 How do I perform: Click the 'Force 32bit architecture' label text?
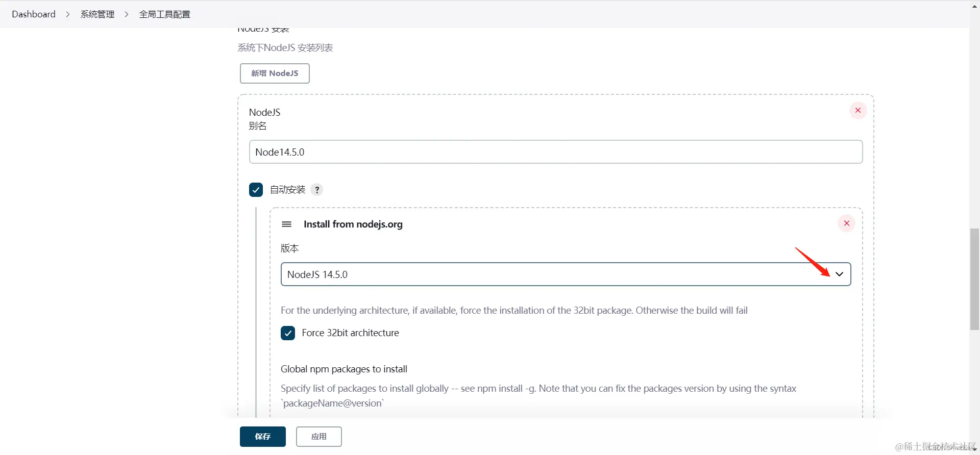point(351,333)
